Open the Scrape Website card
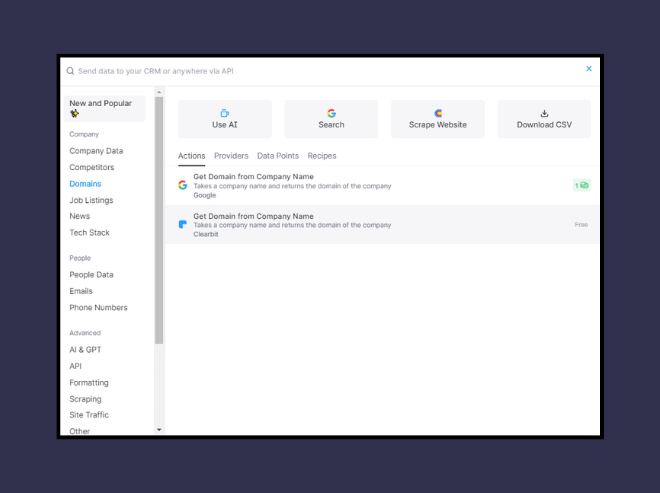This screenshot has height=493, width=660. 438,119
